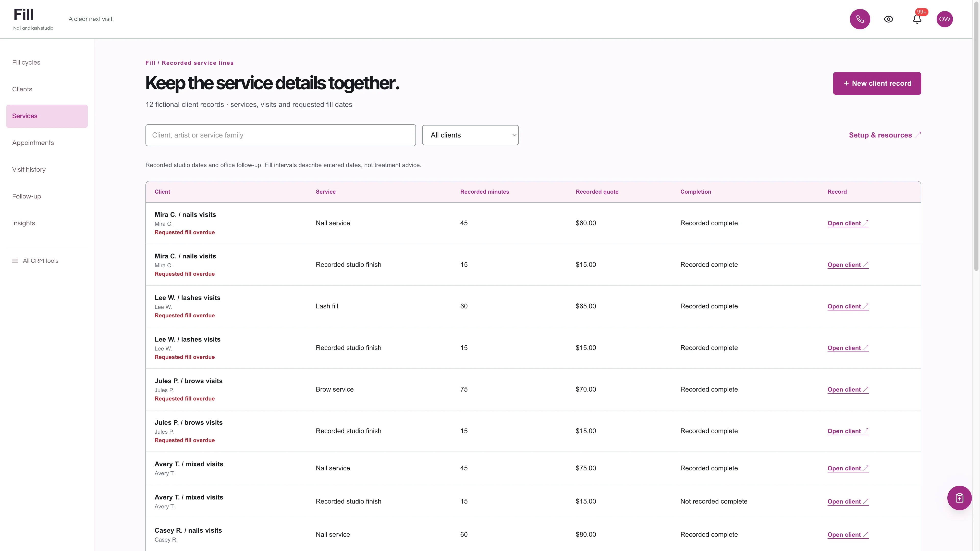The height and width of the screenshot is (551, 980).
Task: Click the phone call icon button
Action: pos(860,19)
